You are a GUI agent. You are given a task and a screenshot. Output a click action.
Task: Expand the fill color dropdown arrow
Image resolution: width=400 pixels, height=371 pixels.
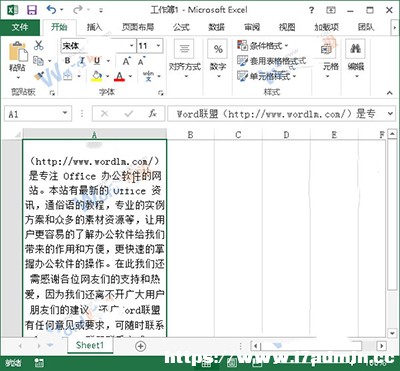(x=107, y=77)
